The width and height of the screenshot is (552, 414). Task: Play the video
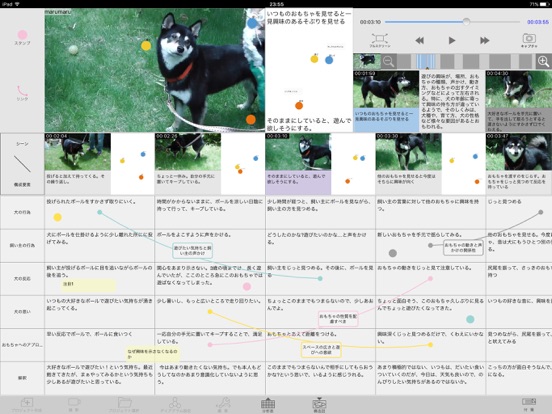point(452,40)
